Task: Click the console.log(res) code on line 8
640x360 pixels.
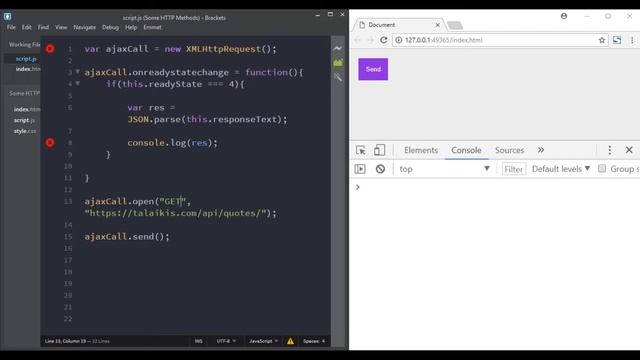Action: click(x=173, y=143)
